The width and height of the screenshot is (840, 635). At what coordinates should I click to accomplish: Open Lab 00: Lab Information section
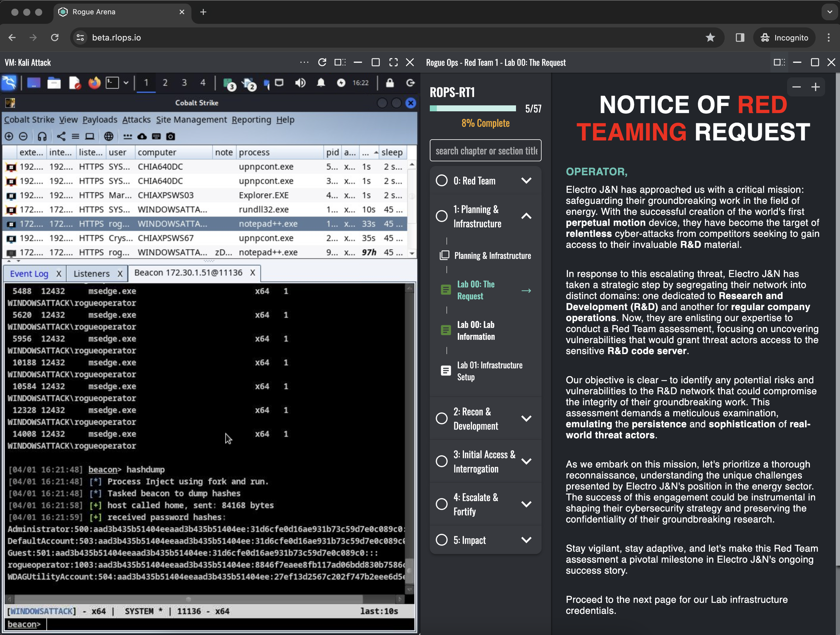pyautogui.click(x=475, y=330)
